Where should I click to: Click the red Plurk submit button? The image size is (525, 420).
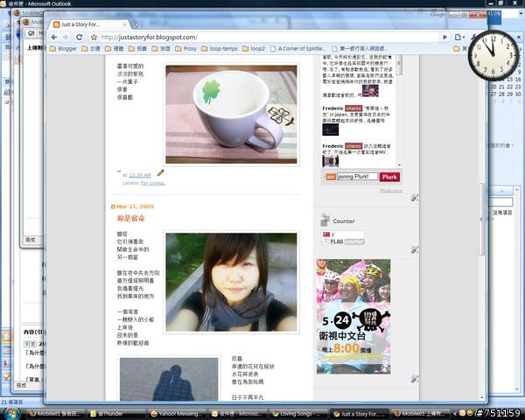click(x=389, y=177)
